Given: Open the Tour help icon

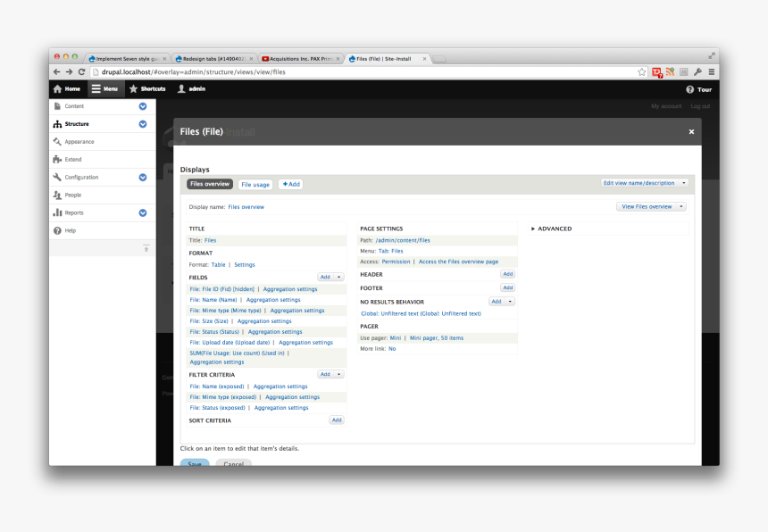Looking at the screenshot, I should tap(689, 89).
